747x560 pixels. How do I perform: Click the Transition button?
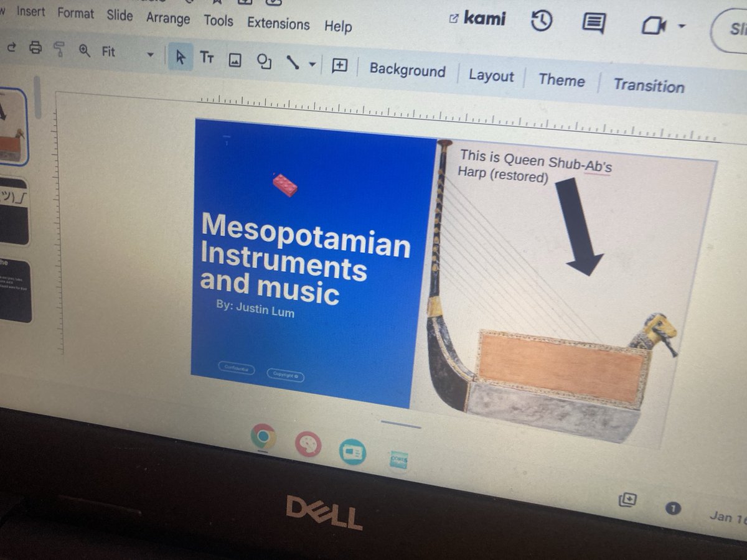[649, 85]
